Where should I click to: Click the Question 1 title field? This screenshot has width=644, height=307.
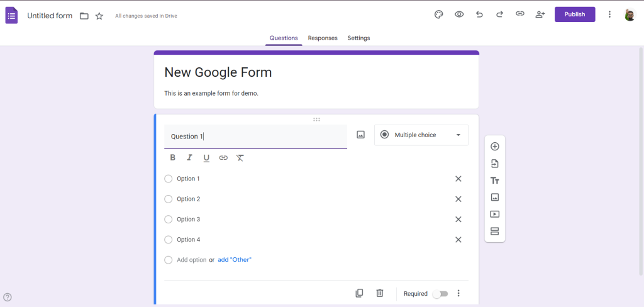[x=255, y=137]
